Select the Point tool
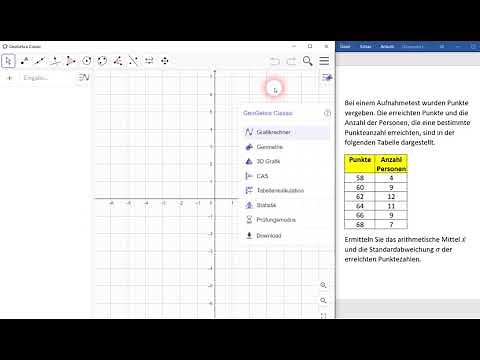480x360 pixels. [x=24, y=61]
